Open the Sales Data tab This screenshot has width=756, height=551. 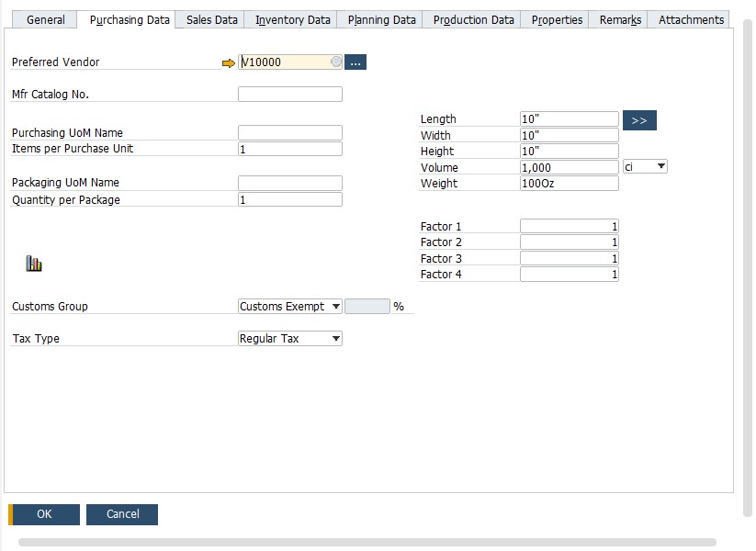coord(211,19)
